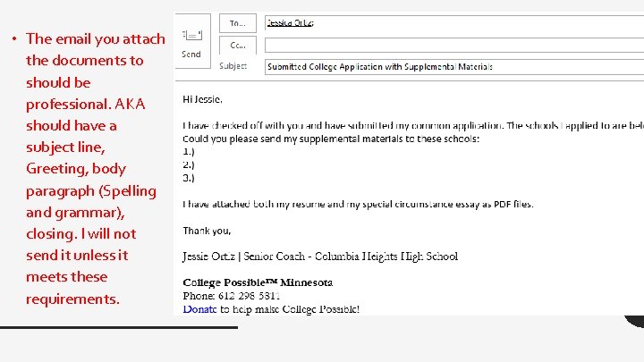This screenshot has width=644, height=362.
Task: Click the 'Hi Jessie,' greeting line
Action: tap(202, 99)
